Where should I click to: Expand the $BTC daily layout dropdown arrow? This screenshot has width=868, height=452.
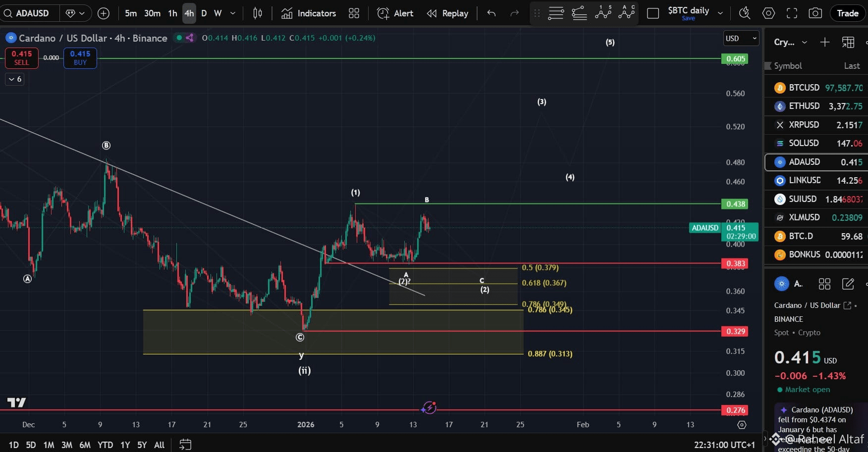tap(720, 13)
